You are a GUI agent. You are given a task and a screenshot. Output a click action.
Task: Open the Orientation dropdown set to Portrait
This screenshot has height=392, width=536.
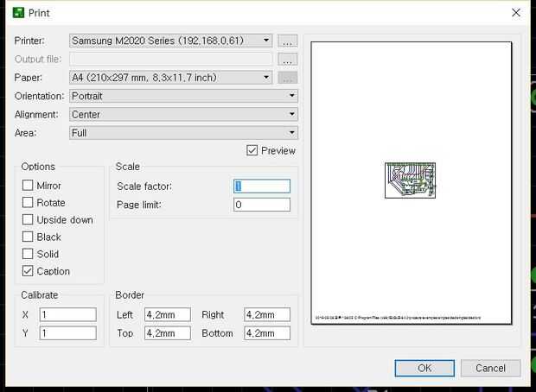[x=183, y=96]
